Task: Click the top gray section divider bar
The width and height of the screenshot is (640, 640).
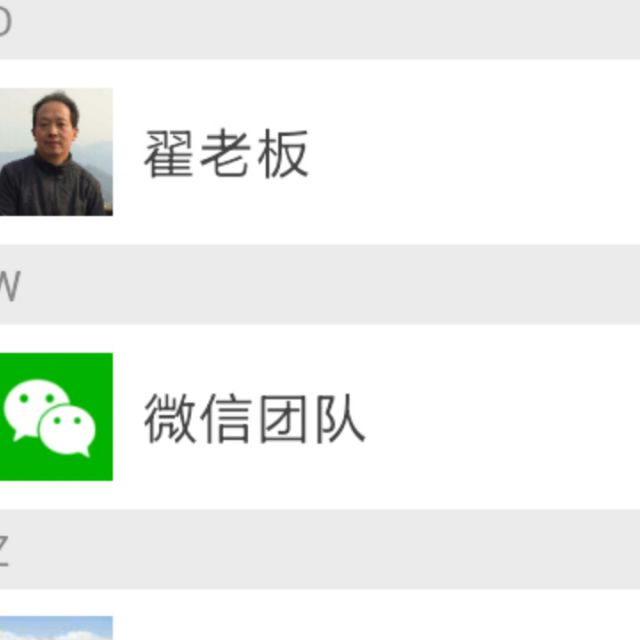Action: point(320,30)
